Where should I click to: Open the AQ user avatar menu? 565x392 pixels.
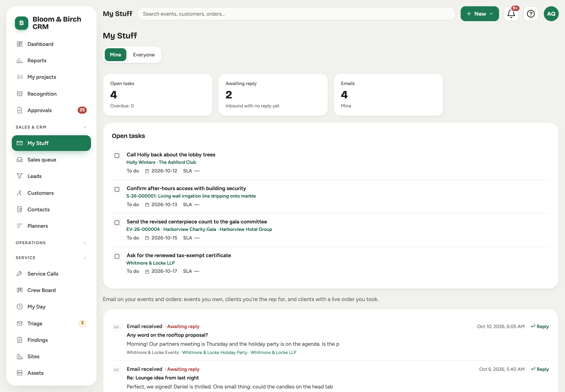coord(551,14)
